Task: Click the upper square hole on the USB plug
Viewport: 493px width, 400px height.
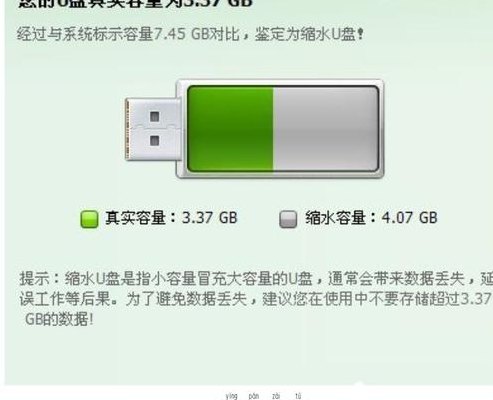Action: click(x=155, y=117)
